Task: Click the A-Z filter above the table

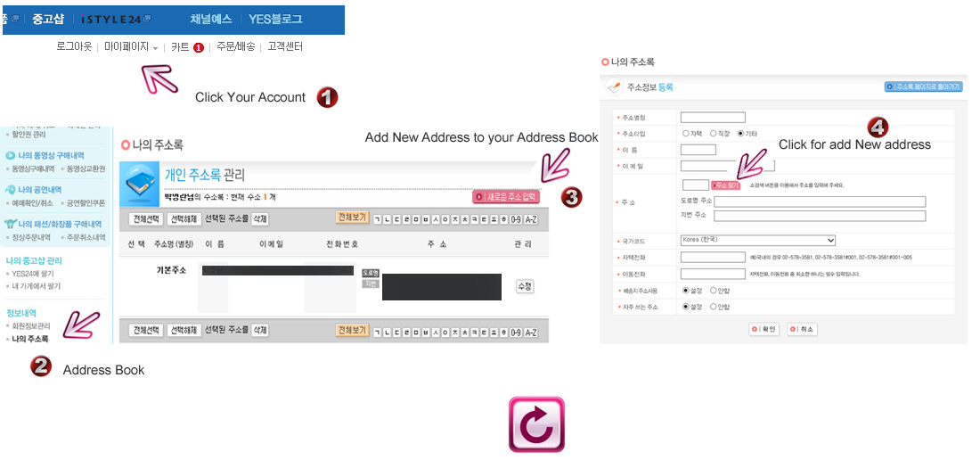Action: click(x=531, y=219)
